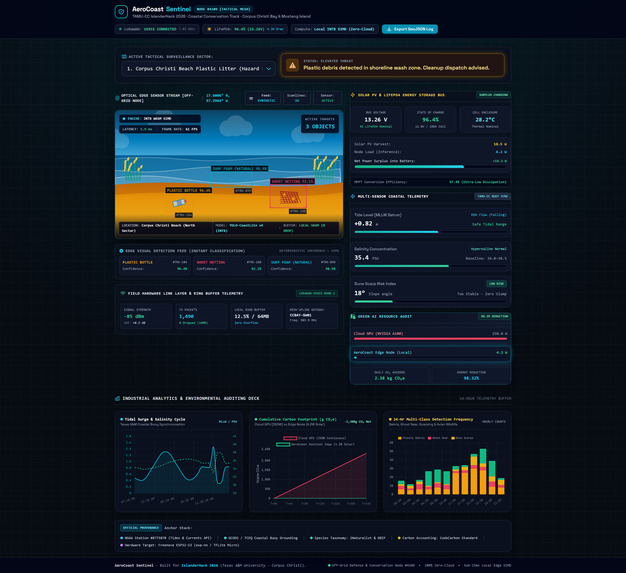
Task: Click the Ghost Netting bounding box in feed
Action: pos(288,196)
